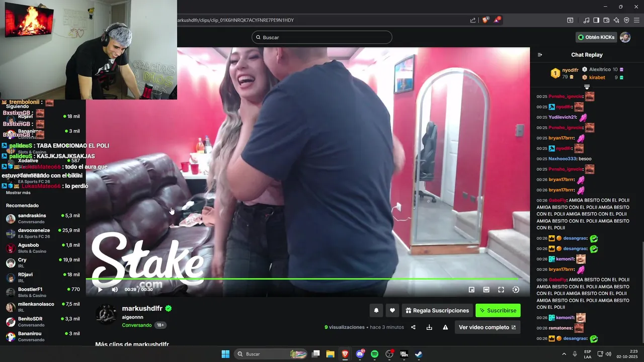Report the clip with warning icon
Screen dimensions: 644x362
click(445, 327)
